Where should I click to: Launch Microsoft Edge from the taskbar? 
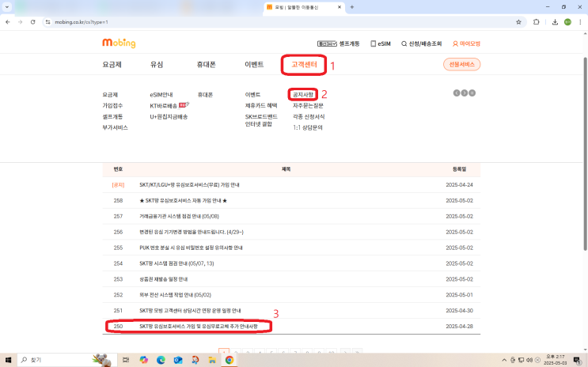[161, 360]
